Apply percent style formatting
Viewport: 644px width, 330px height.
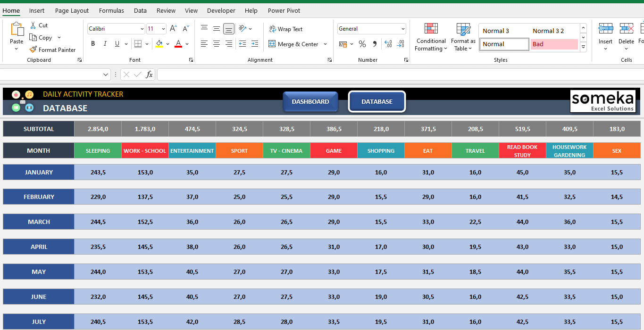[x=362, y=44]
